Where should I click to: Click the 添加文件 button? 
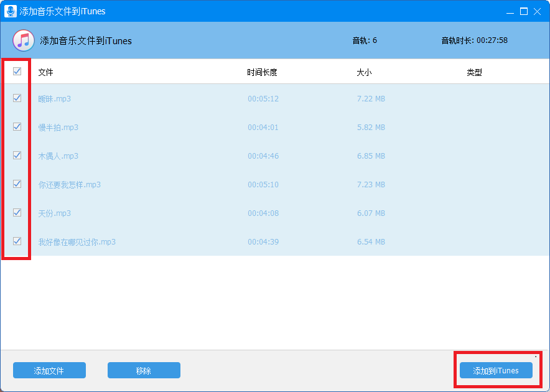[49, 370]
